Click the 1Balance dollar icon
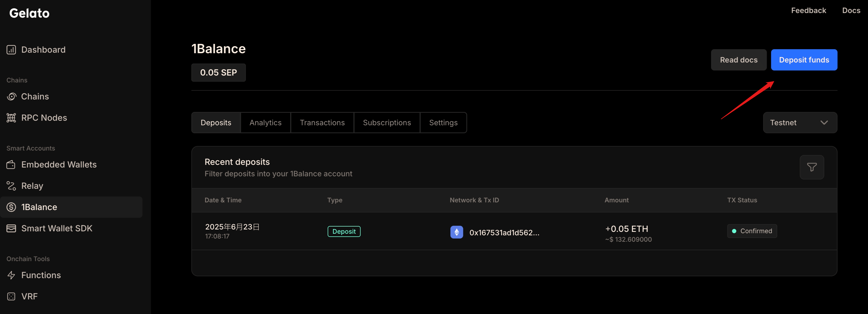 click(11, 207)
